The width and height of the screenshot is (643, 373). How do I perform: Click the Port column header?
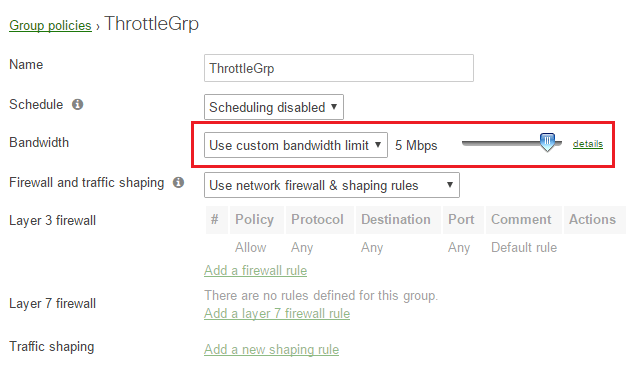(463, 220)
